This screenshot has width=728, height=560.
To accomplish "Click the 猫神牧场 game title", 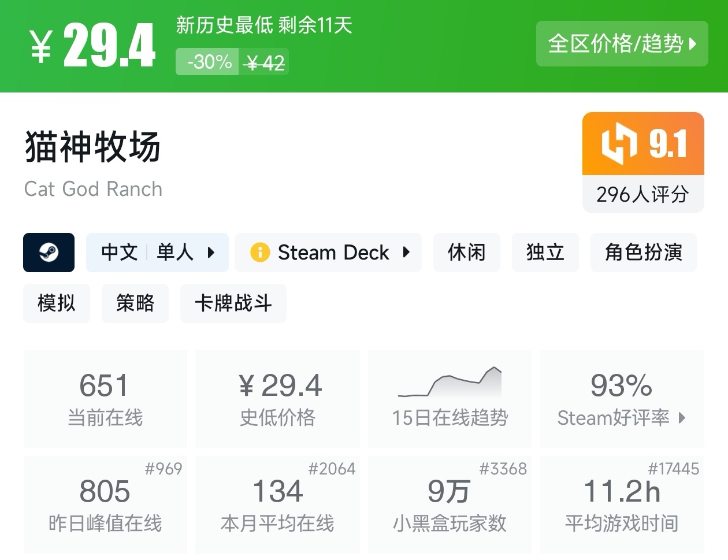I will pyautogui.click(x=92, y=147).
